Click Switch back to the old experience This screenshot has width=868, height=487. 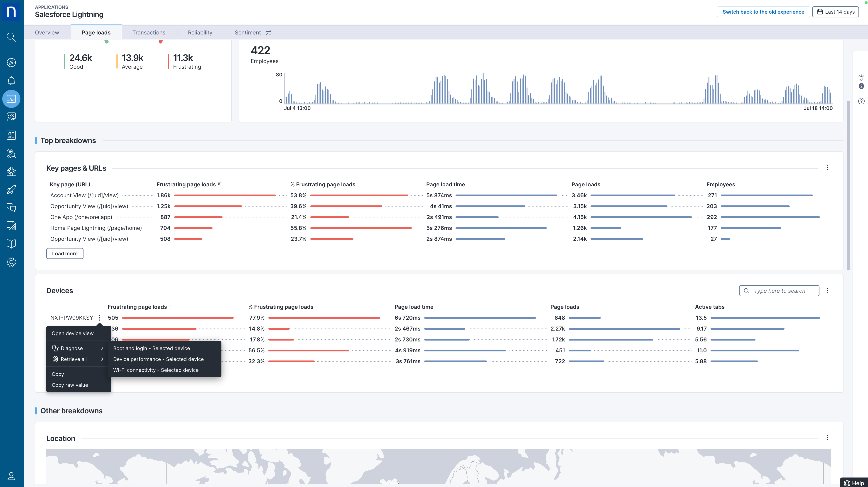(x=763, y=12)
